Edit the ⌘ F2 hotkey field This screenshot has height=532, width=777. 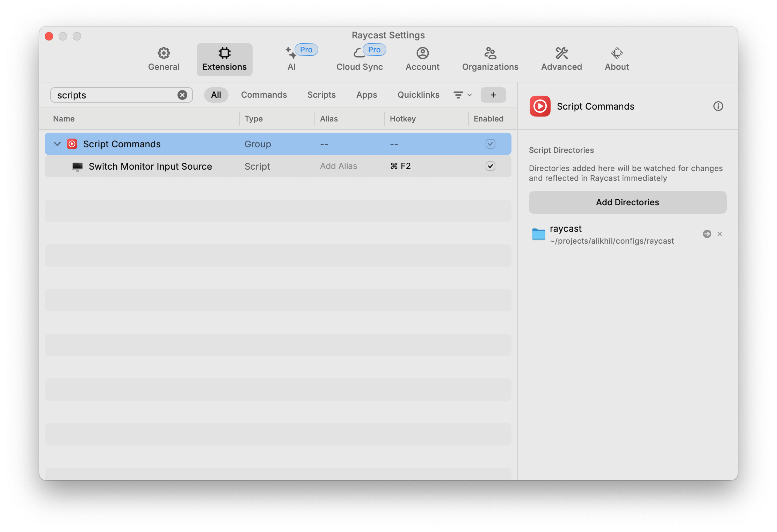(400, 166)
